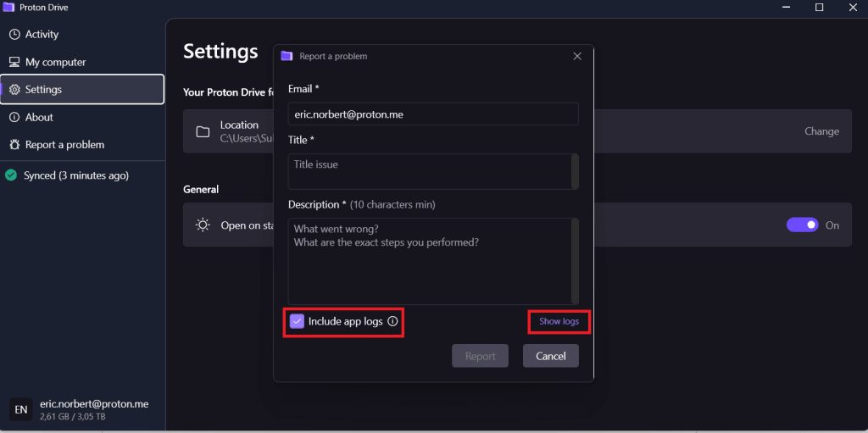The width and height of the screenshot is (868, 433).
Task: Click the Activity clock icon
Action: pyautogui.click(x=14, y=35)
